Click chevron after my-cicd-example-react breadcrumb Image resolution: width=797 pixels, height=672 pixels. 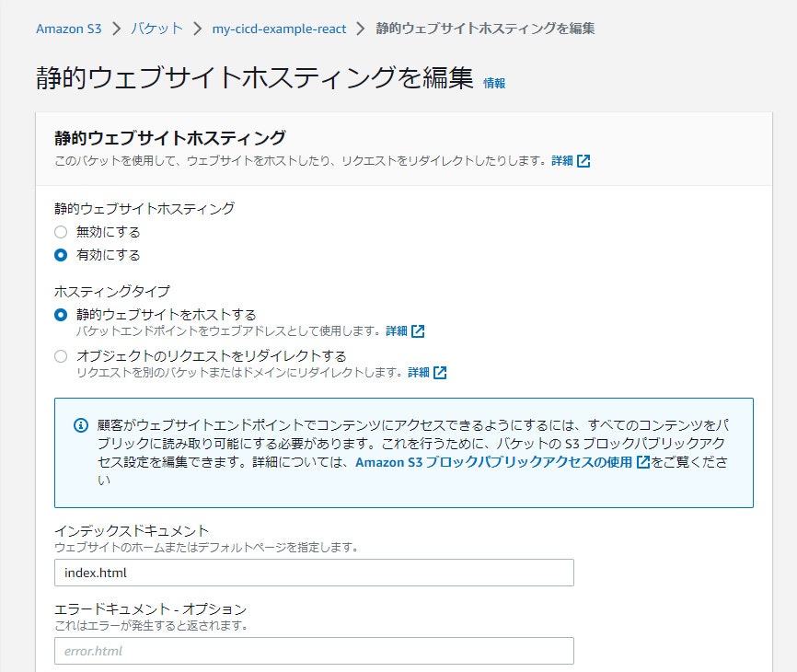[361, 29]
